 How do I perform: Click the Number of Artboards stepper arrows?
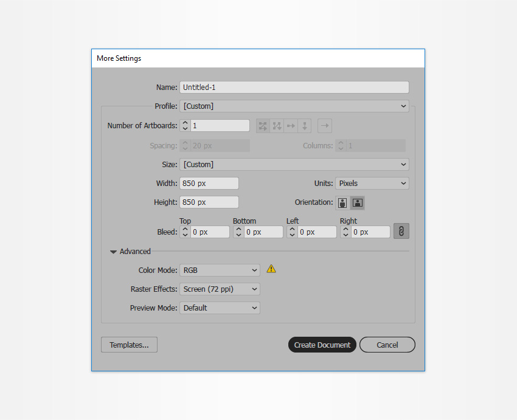[x=186, y=126]
